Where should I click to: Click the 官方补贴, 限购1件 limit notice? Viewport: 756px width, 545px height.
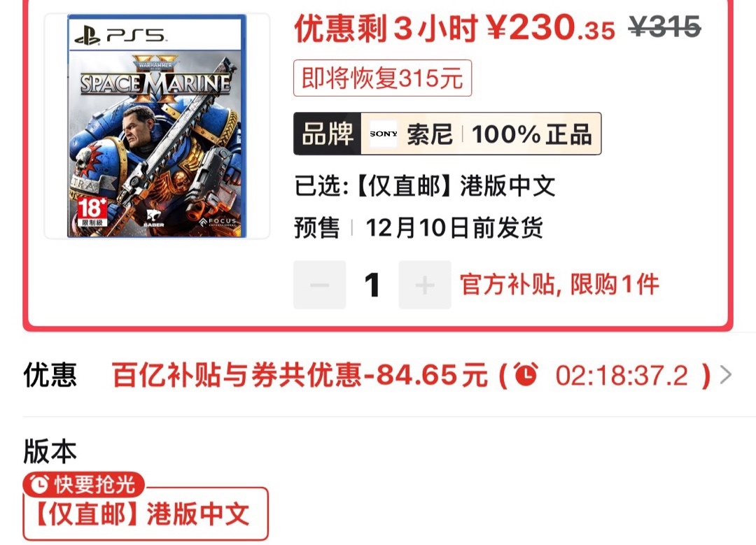coord(559,284)
